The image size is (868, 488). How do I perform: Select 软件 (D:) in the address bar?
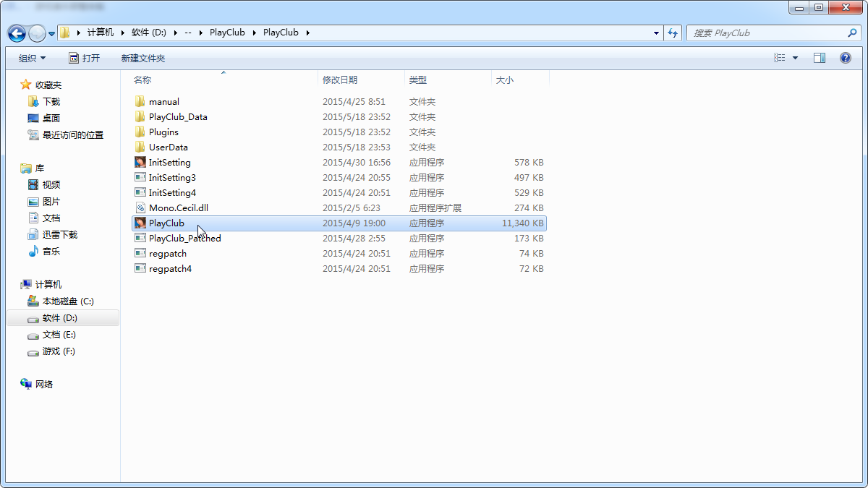tap(148, 33)
